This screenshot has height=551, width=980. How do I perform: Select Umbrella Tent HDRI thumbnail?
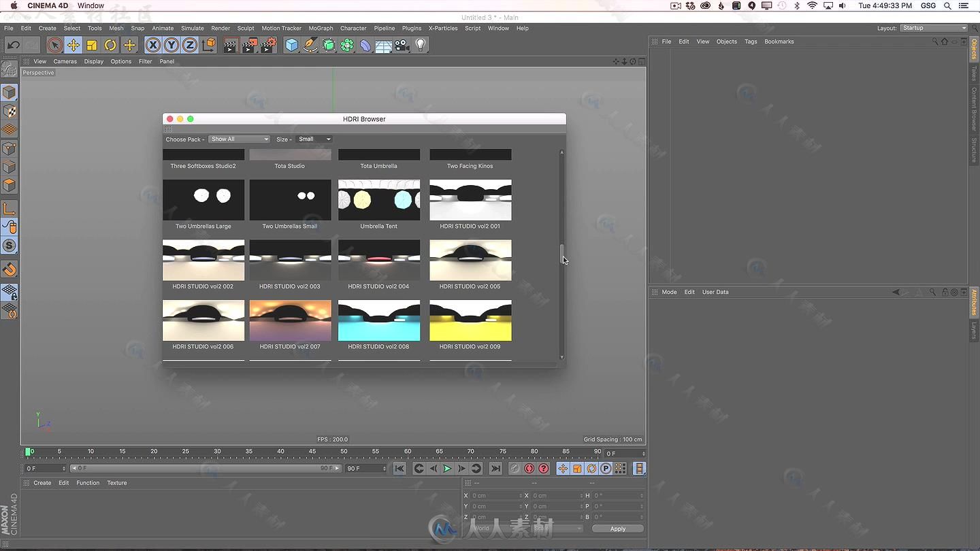pos(379,200)
